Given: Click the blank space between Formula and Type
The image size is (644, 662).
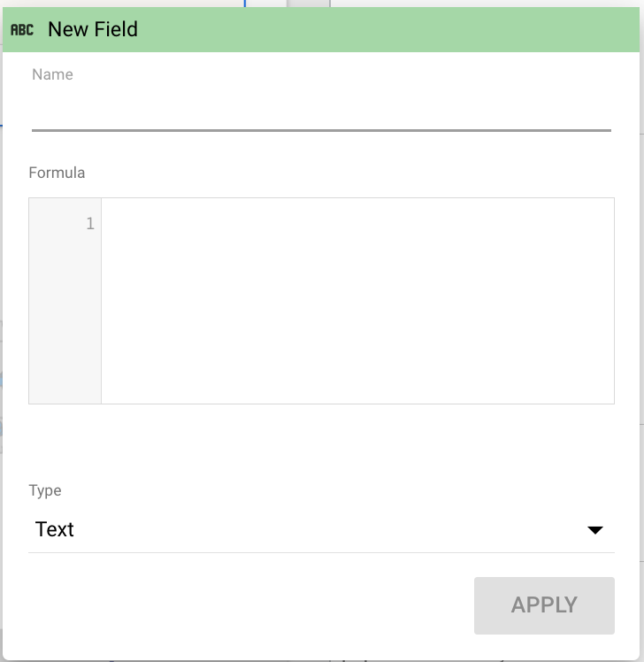Looking at the screenshot, I should tap(321, 443).
